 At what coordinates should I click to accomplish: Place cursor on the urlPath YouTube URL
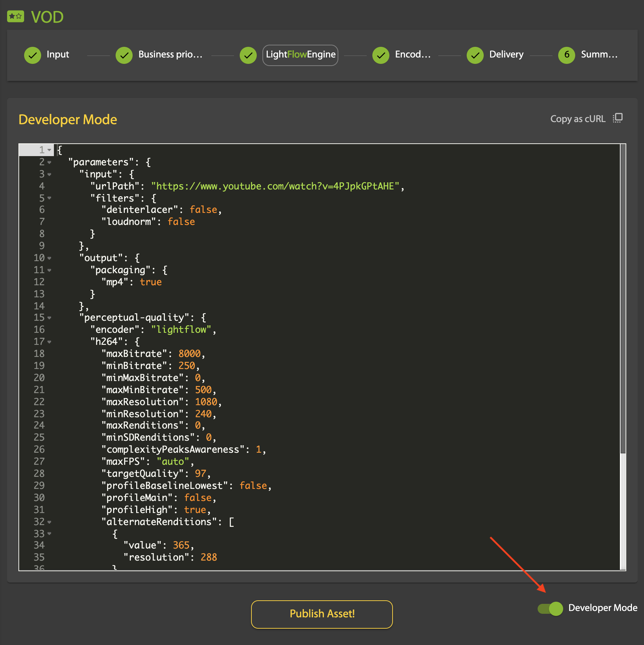(x=275, y=186)
